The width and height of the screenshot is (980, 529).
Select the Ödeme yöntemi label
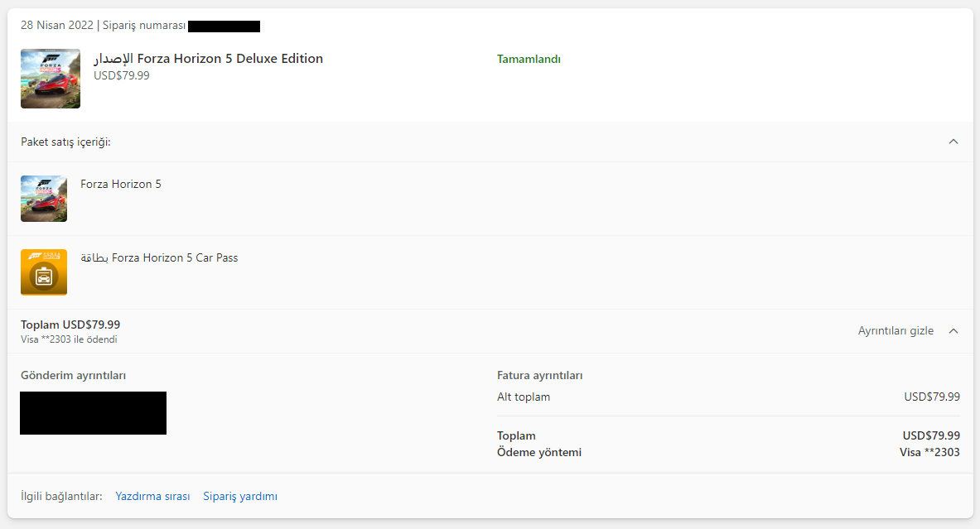pyautogui.click(x=538, y=453)
